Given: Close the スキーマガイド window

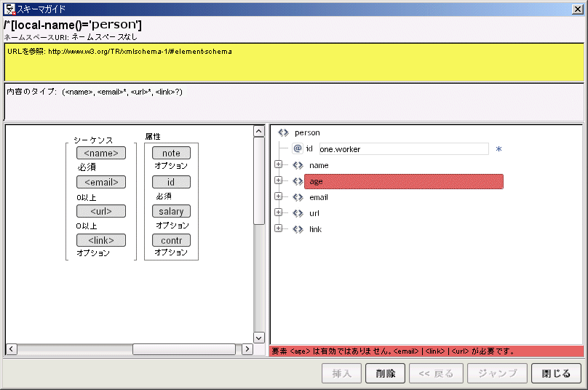Looking at the screenshot, I should coord(578,9).
